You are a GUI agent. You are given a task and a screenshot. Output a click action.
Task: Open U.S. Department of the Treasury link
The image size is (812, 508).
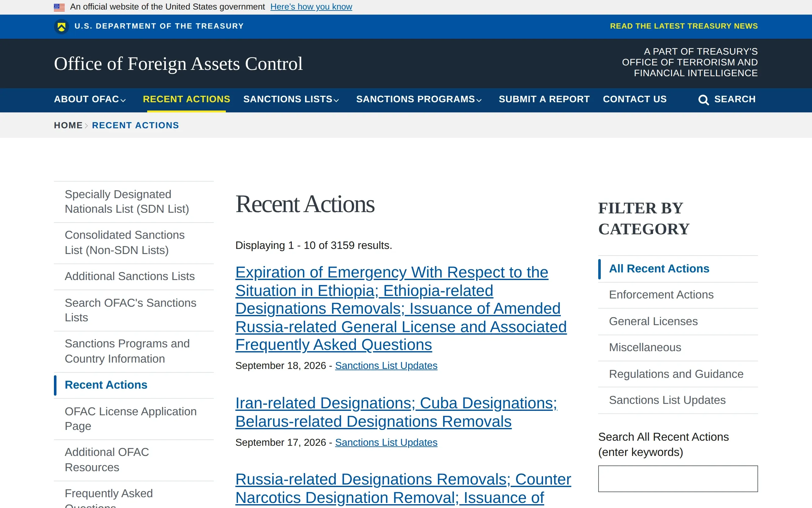[x=159, y=26]
